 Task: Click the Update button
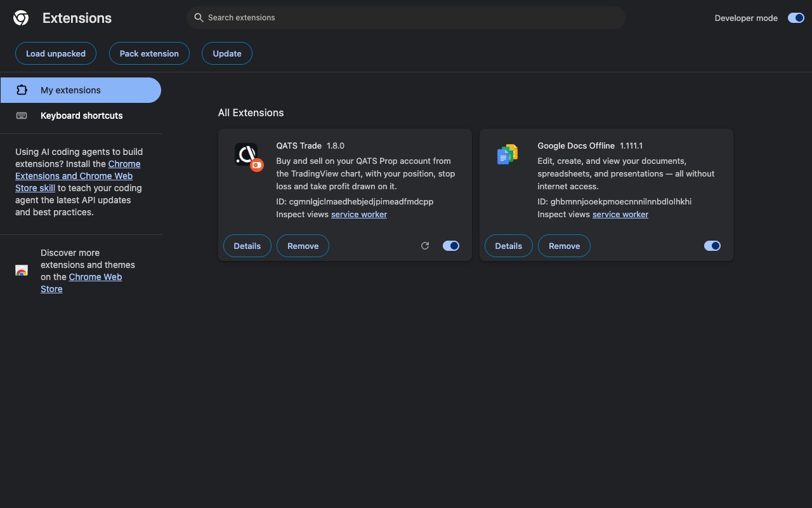[227, 53]
